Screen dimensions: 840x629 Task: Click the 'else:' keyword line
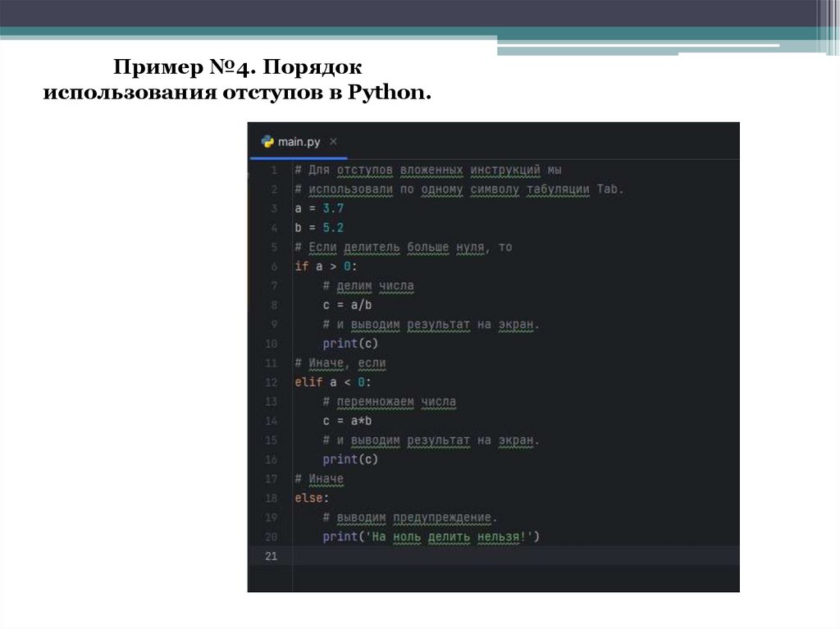pyautogui.click(x=312, y=498)
